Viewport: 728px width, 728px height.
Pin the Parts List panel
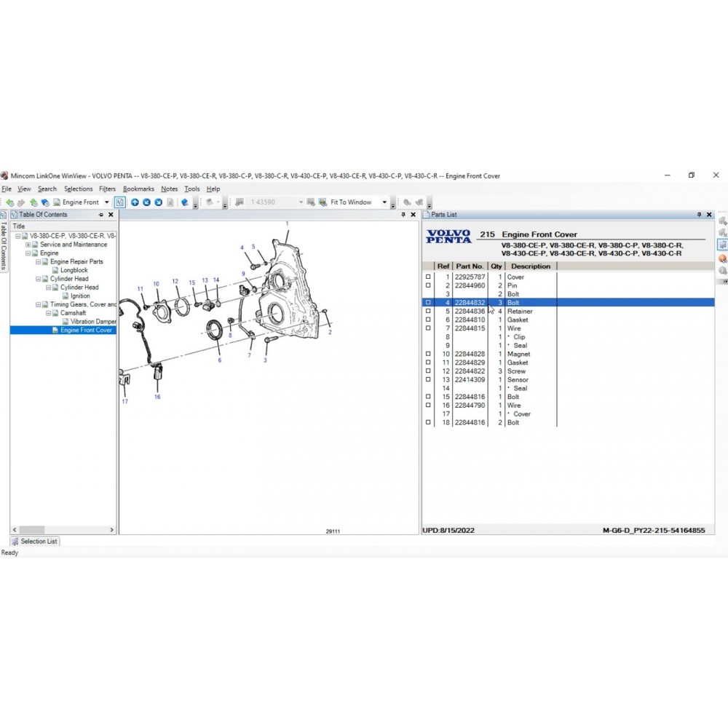click(x=700, y=215)
